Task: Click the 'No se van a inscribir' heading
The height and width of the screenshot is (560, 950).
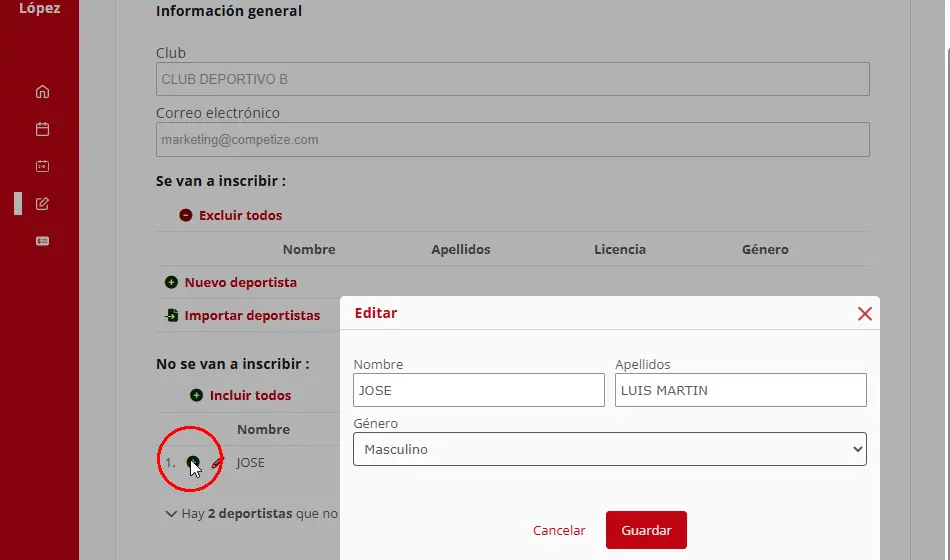Action: coord(233,364)
